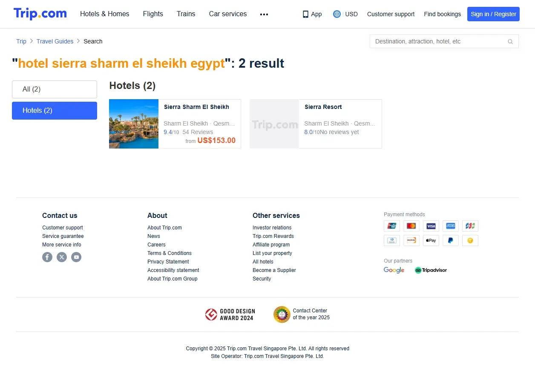This screenshot has height=392, width=535.
Task: Open Sierra Sharm El Sheikh hotel photo
Action: 134,124
